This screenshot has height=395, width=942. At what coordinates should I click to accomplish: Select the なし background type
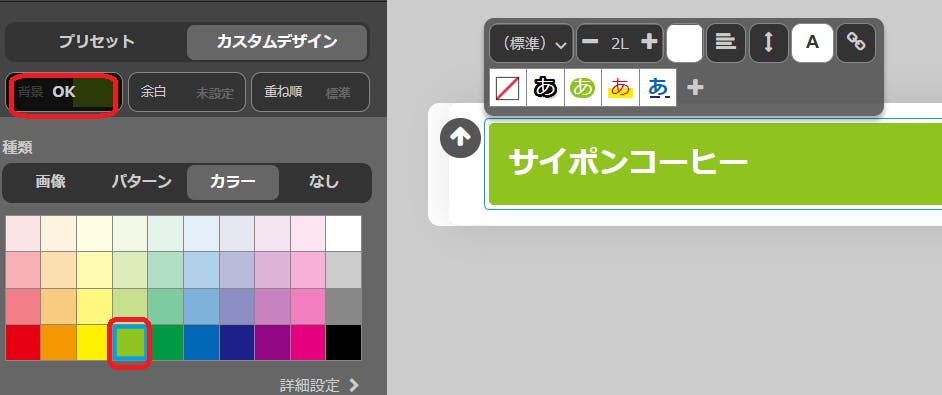point(324,182)
